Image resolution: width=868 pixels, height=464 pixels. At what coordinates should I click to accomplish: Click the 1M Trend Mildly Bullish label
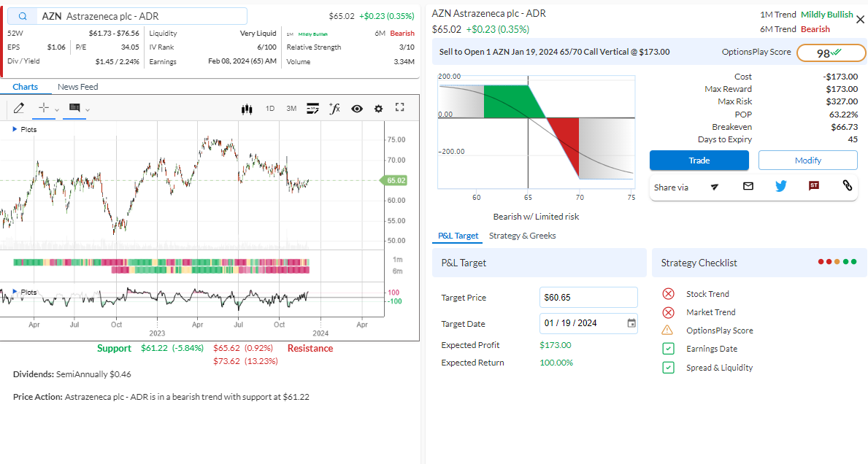[827, 15]
